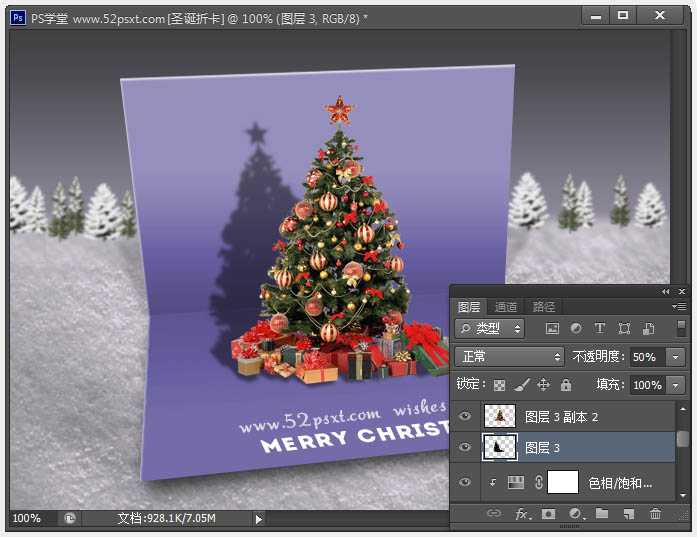Click the 50% opacity value field
The height and width of the screenshot is (537, 697).
[648, 357]
